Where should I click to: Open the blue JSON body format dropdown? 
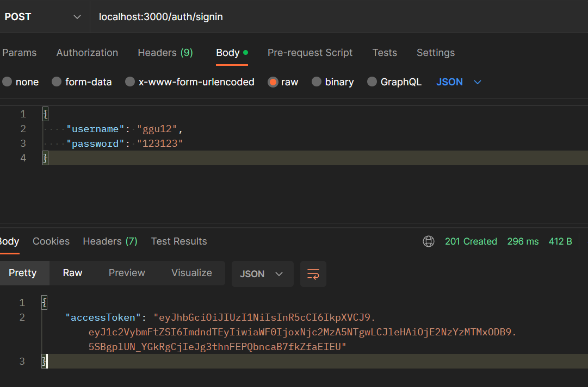[x=459, y=82]
